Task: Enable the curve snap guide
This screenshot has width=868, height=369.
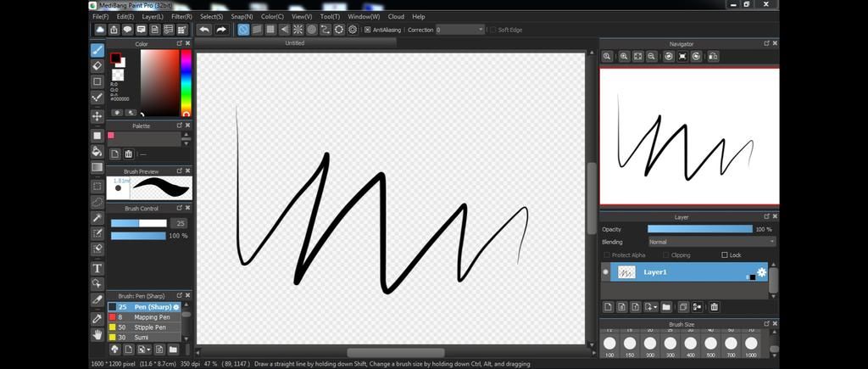Action: click(x=325, y=30)
